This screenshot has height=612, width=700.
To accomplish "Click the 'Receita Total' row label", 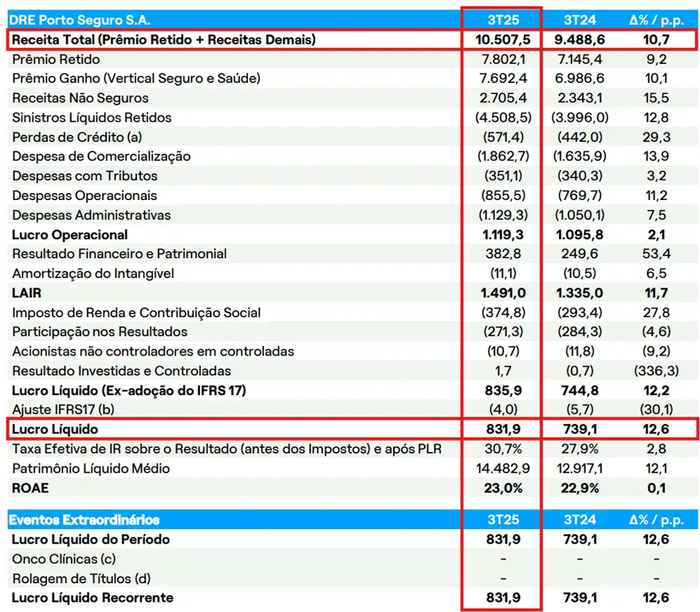I will [163, 39].
